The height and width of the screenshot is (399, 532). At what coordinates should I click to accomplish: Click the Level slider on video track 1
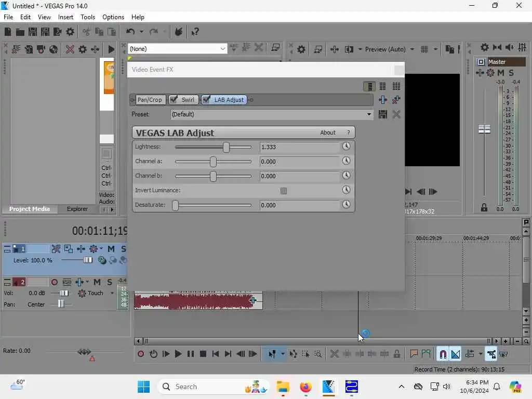pos(87,260)
